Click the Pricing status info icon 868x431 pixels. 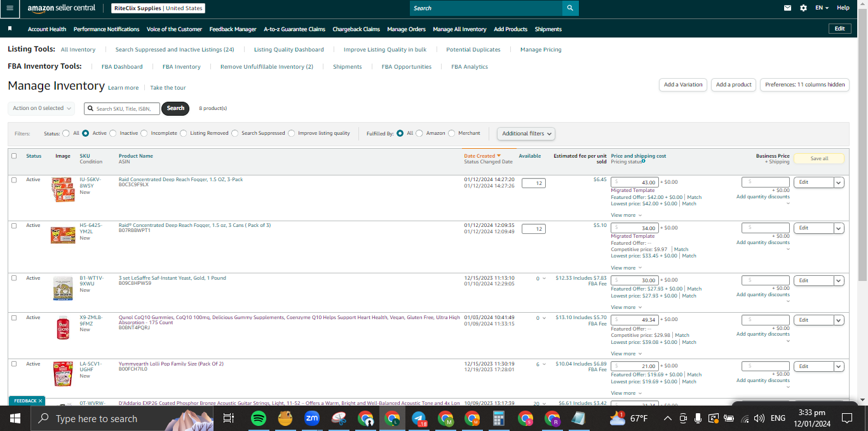click(x=644, y=161)
